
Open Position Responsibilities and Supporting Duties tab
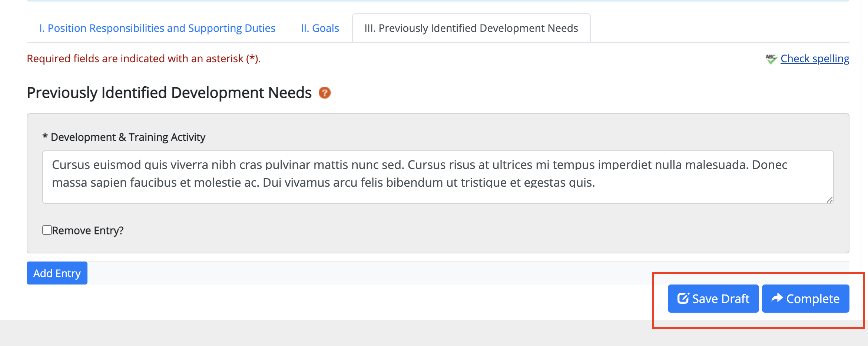(x=157, y=28)
